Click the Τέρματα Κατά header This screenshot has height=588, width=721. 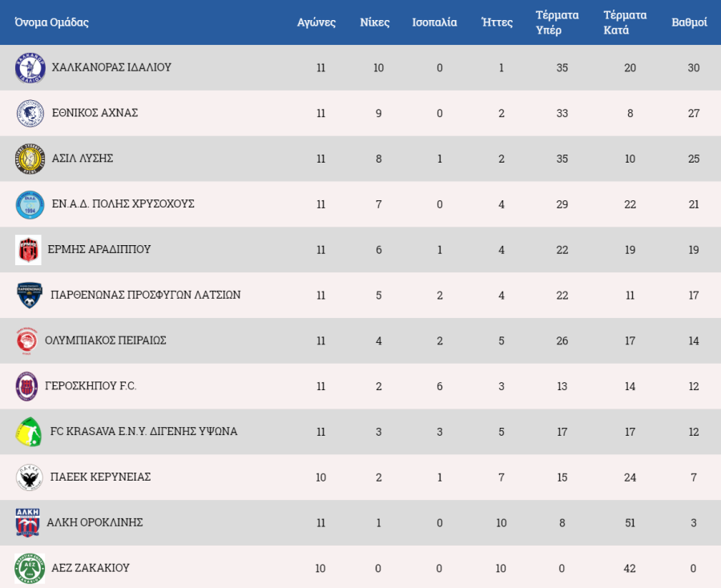(x=626, y=22)
